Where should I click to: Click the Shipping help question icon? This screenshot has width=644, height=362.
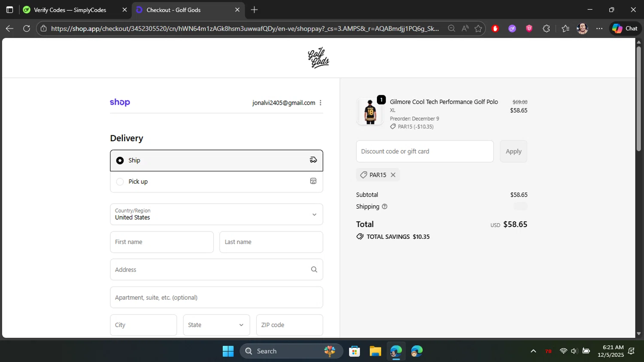(385, 207)
